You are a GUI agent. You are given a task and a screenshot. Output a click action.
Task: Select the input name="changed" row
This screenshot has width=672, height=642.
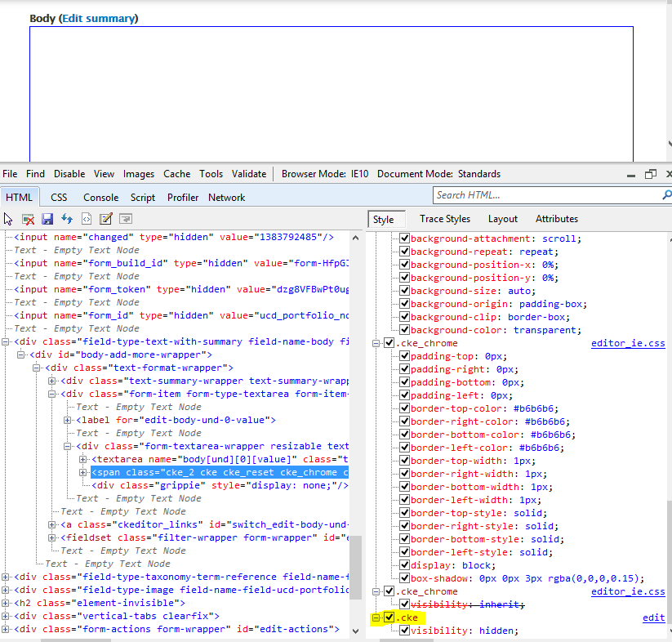[174, 237]
